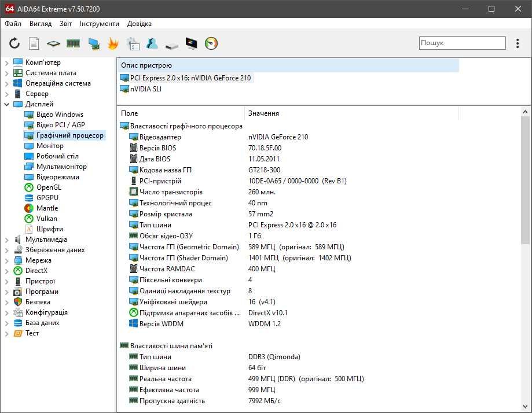Click the Пошук search field
This screenshot has height=413, width=532.
pos(462,43)
